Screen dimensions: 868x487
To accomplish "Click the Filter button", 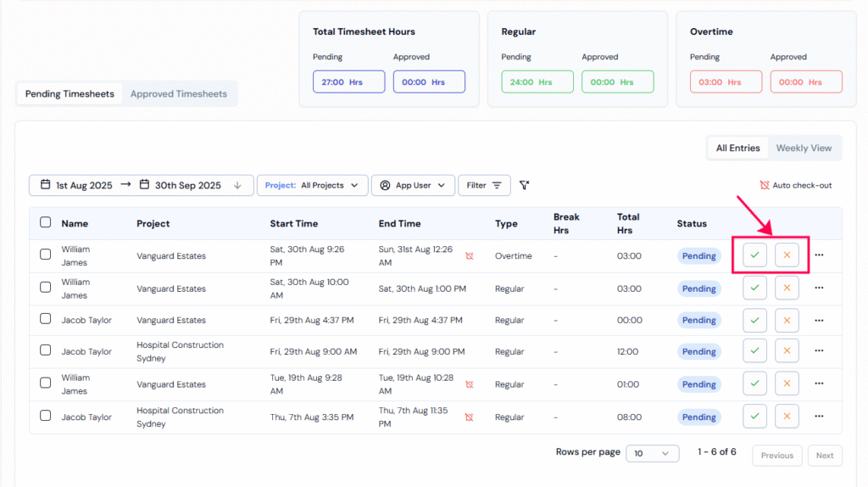I will (484, 186).
